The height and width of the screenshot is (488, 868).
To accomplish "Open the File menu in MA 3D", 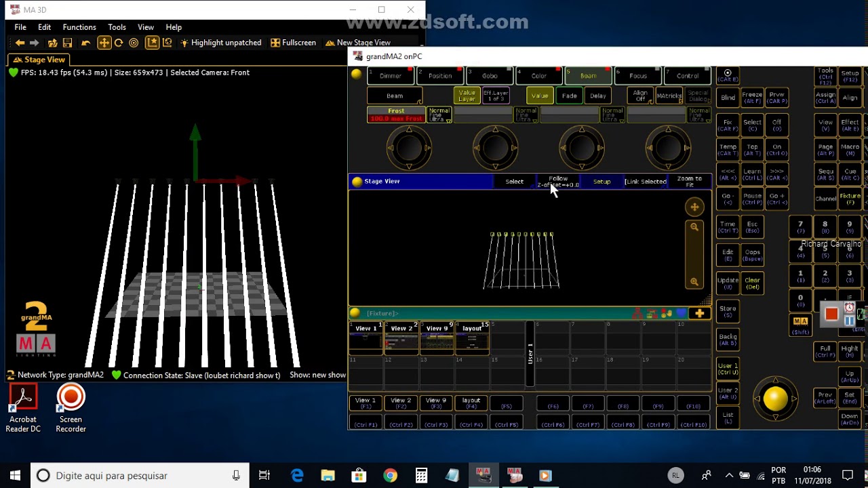I will tap(20, 27).
